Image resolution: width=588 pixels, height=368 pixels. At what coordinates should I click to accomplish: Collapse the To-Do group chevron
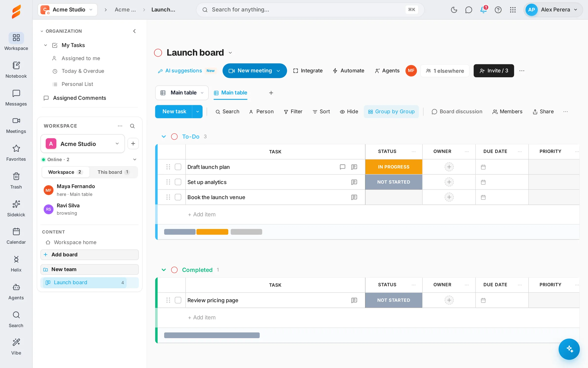coord(164,137)
